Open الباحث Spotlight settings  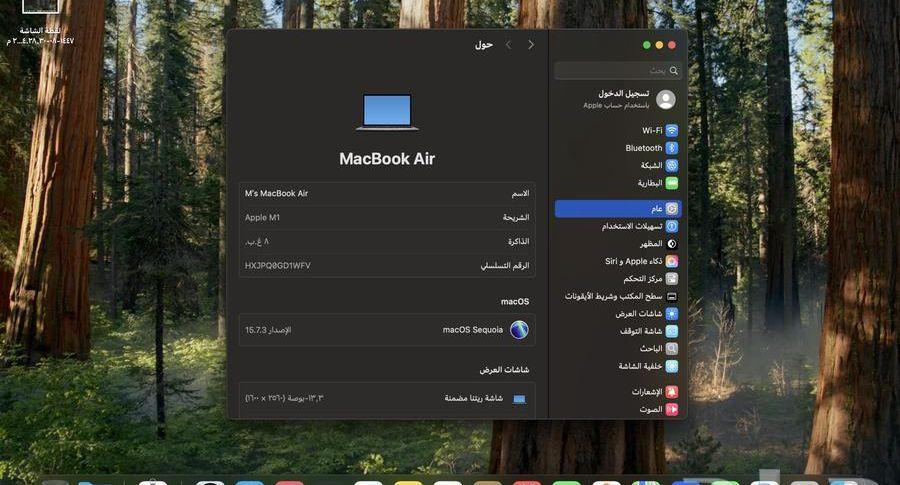pyautogui.click(x=618, y=348)
